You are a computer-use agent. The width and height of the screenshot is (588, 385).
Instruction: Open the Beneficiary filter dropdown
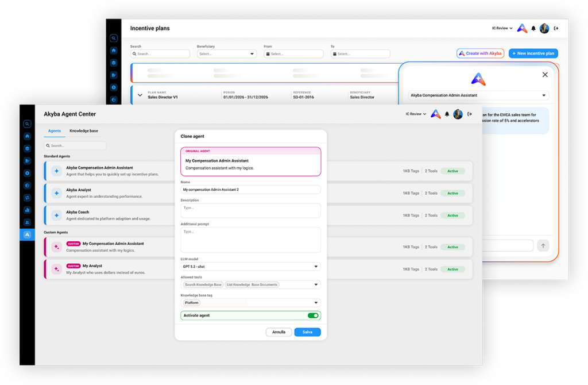click(x=226, y=53)
